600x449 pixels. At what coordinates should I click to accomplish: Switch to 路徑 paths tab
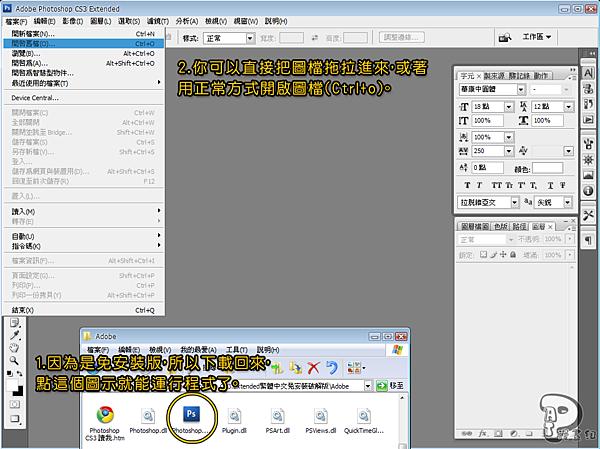[x=519, y=227]
